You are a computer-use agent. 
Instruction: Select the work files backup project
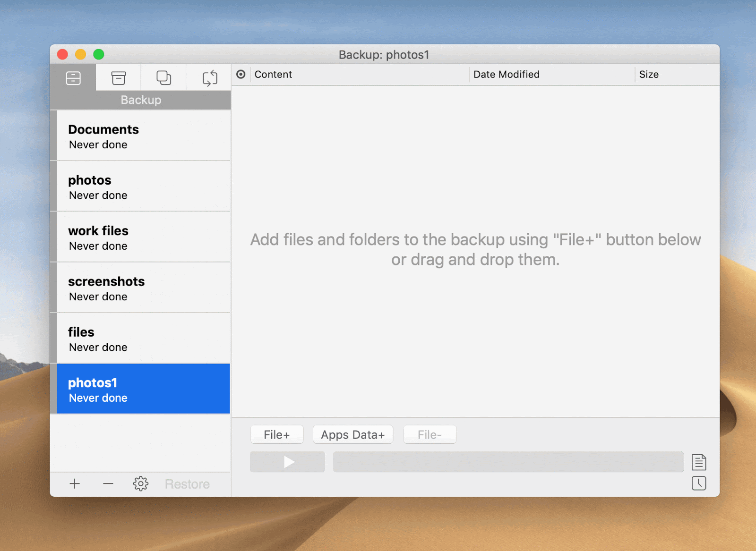pyautogui.click(x=144, y=237)
